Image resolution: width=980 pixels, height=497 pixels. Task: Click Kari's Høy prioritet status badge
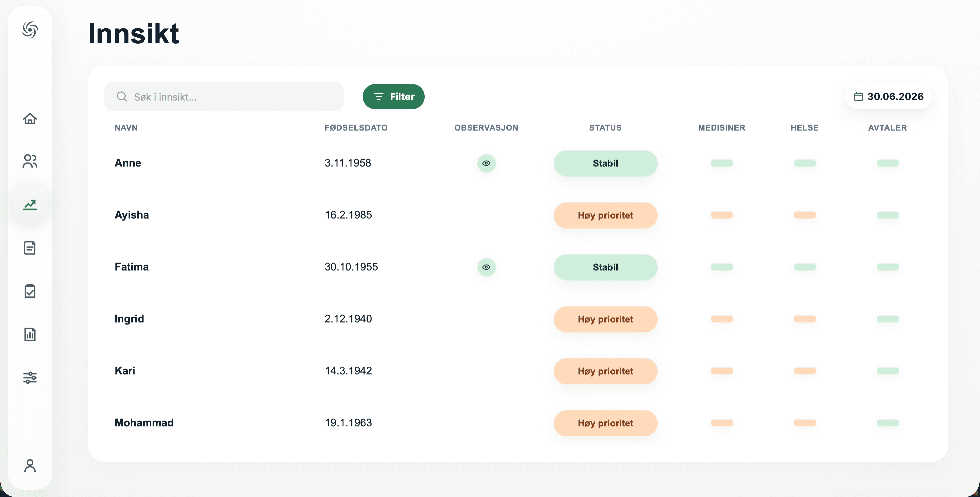(x=605, y=371)
